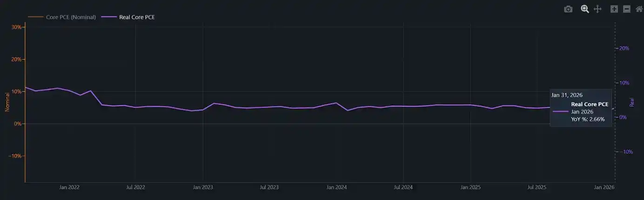Click the Jan 2026 hover tooltip box
The image size is (644, 200).
[x=581, y=108]
